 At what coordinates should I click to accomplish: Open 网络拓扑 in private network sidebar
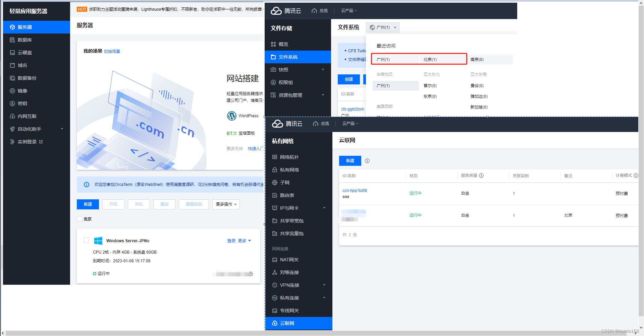pos(299,157)
